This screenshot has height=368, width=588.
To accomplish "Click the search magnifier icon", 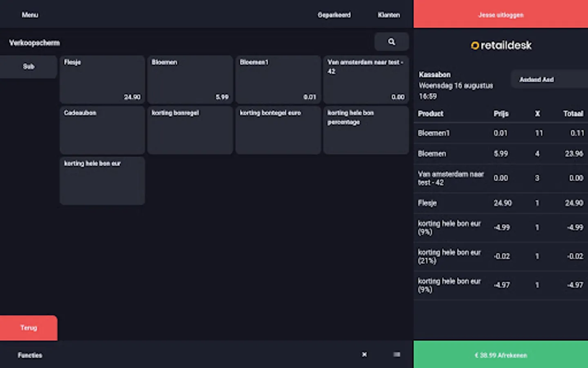I will [x=392, y=42].
